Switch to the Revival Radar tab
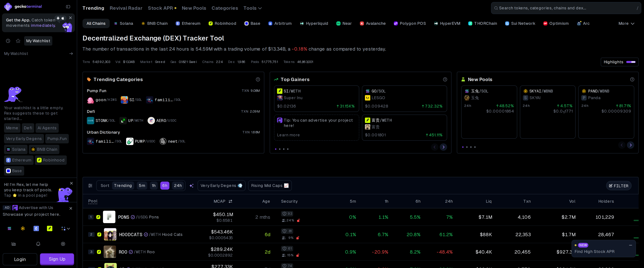 tap(126, 8)
